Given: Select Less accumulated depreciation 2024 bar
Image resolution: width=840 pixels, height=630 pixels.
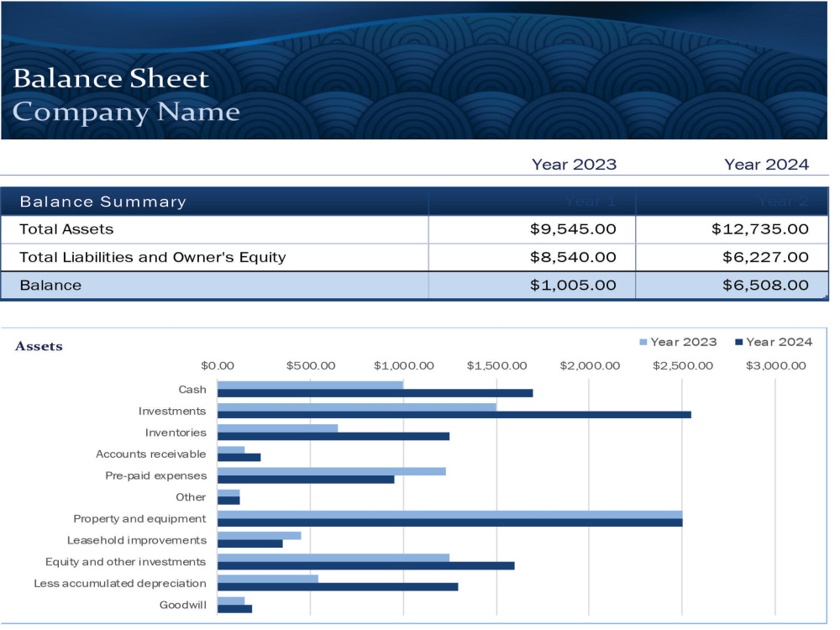Looking at the screenshot, I should (x=338, y=587).
